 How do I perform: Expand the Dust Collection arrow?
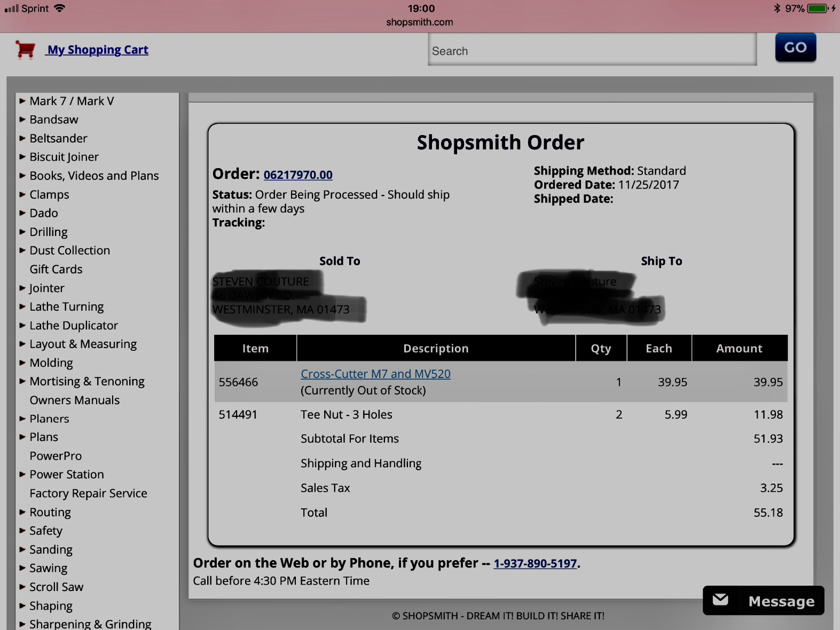pyautogui.click(x=22, y=250)
